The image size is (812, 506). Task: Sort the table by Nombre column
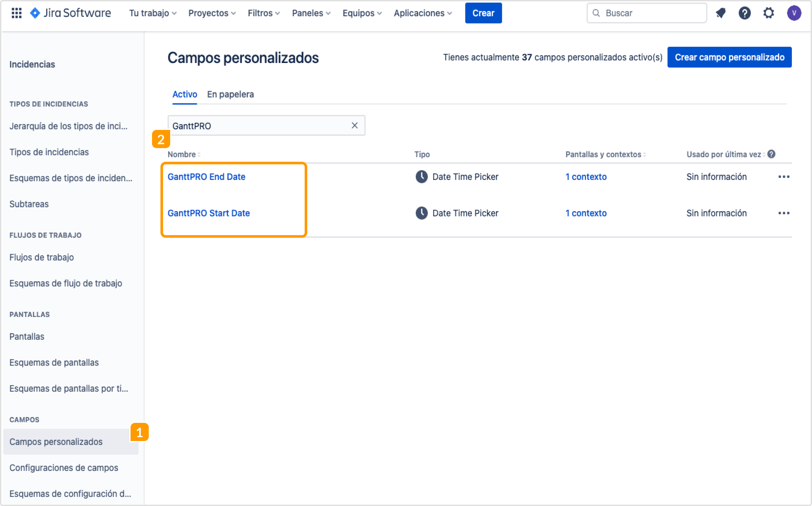(184, 155)
